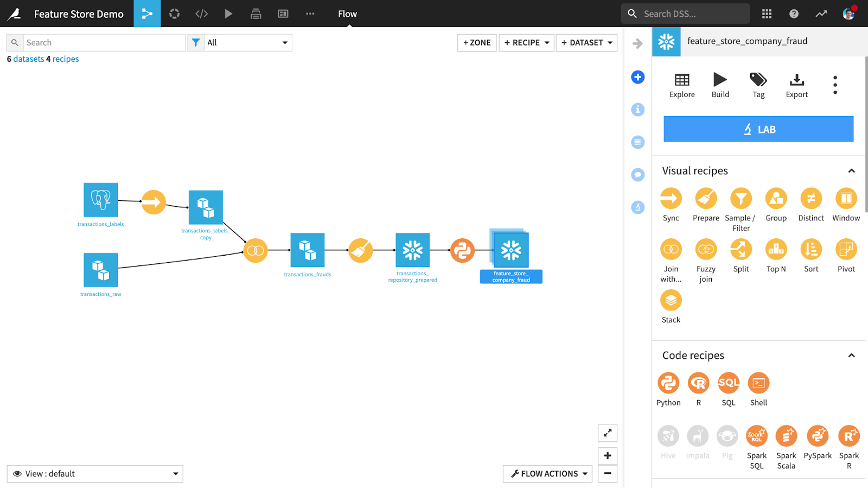Tag the selected dataset
Viewport: 868px width, 488px height.
(758, 86)
